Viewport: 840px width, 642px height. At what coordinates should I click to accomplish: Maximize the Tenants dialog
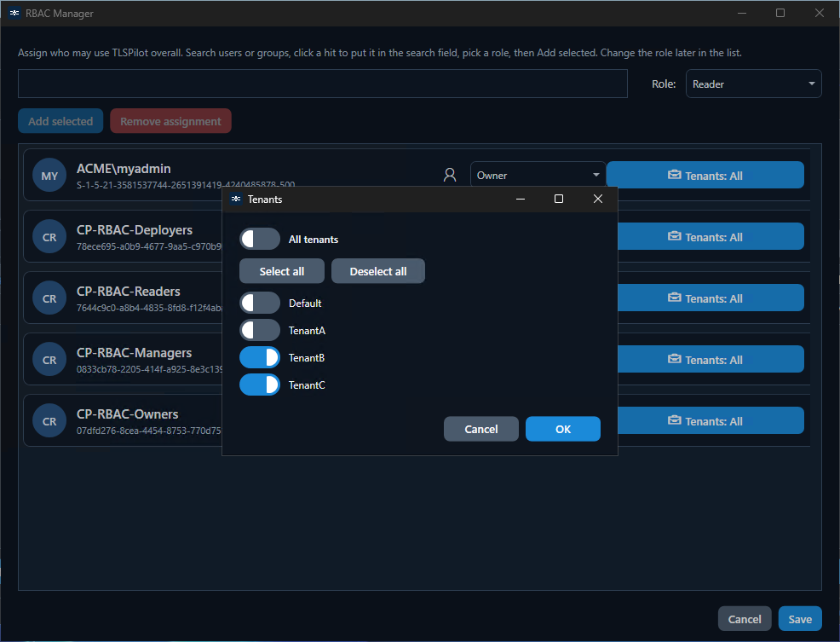pos(559,199)
